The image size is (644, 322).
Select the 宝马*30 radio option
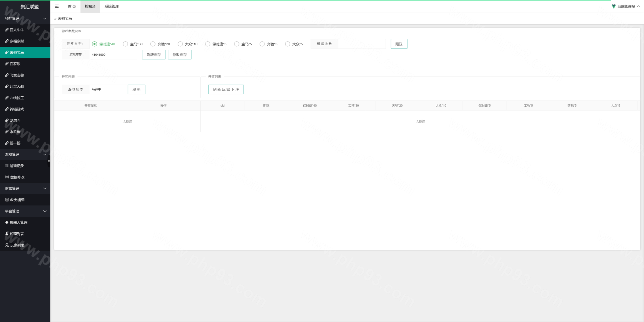[125, 44]
